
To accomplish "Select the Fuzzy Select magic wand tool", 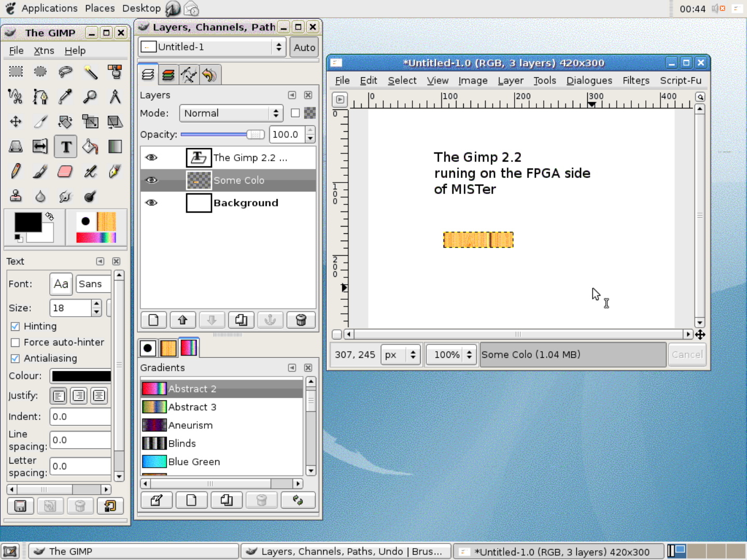I will (x=90, y=72).
